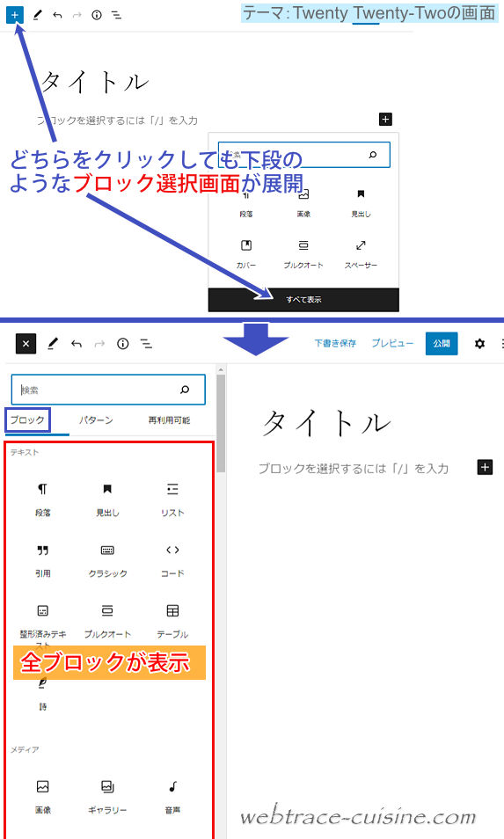This screenshot has width=504, height=839.
Task: Open list view icon in lower toolbar
Action: coord(146,344)
